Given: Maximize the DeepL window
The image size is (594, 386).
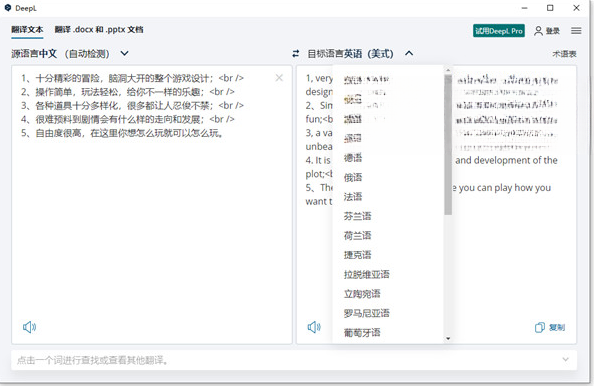Looking at the screenshot, I should click(x=550, y=8).
